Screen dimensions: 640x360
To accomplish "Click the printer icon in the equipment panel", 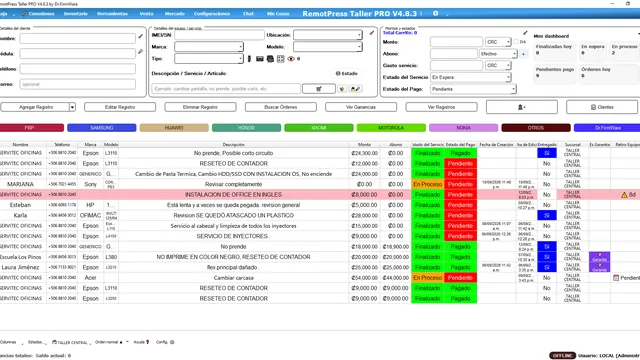I will pos(270,59).
